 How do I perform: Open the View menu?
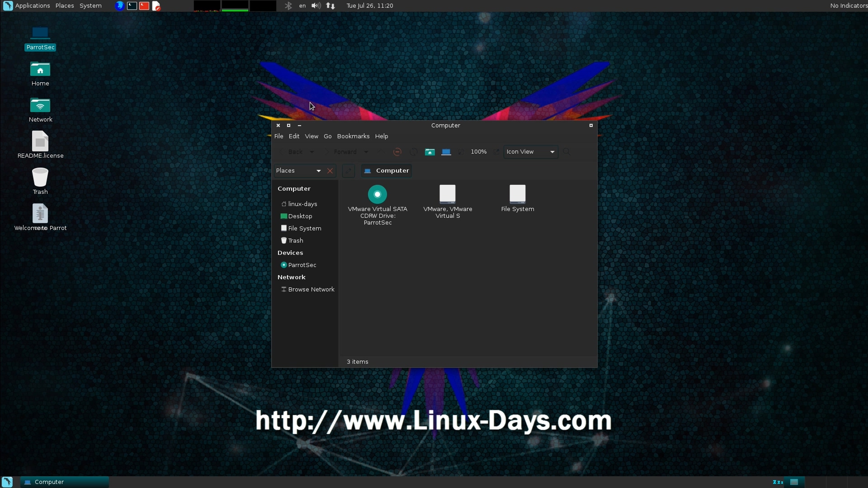click(311, 136)
